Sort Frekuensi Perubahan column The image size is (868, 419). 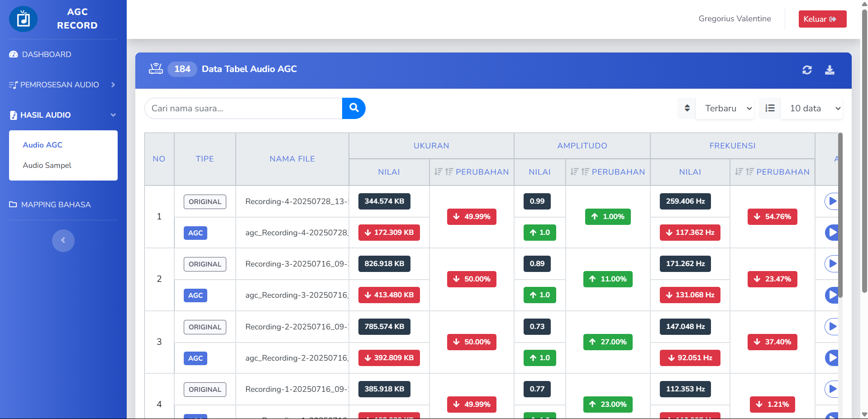pos(744,172)
